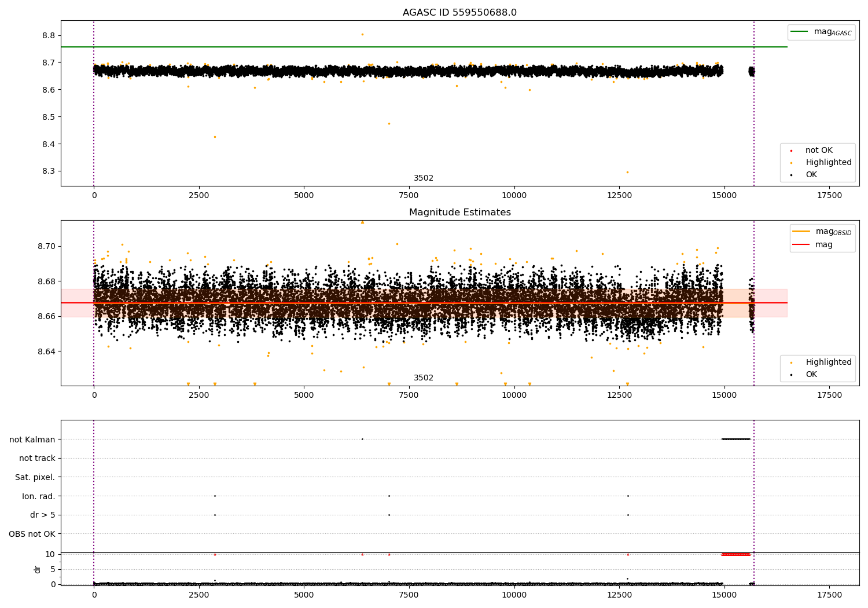Click the 'Magnitude Estimates' plot title
The image size is (868, 608).
click(x=459, y=213)
